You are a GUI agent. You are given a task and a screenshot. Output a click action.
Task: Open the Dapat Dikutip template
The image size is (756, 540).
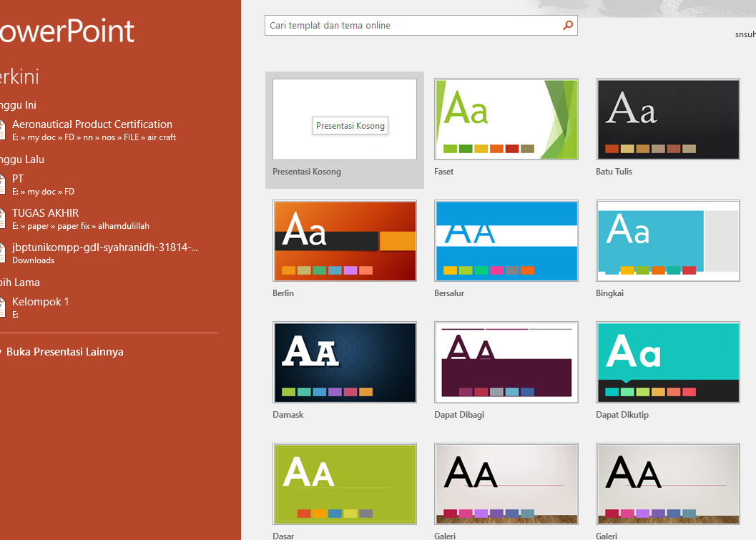point(667,362)
